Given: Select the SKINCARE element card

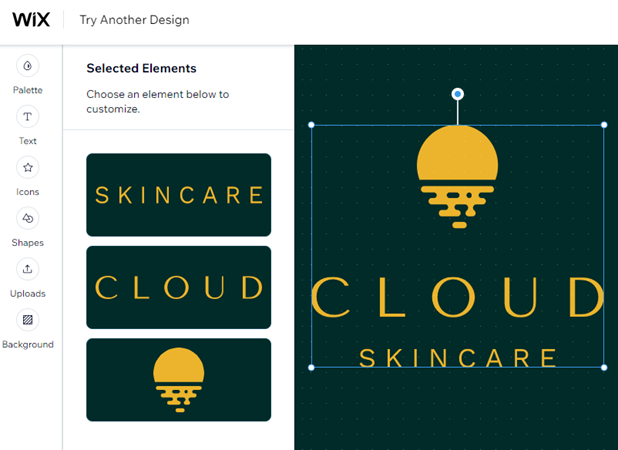Looking at the screenshot, I should pos(179,195).
